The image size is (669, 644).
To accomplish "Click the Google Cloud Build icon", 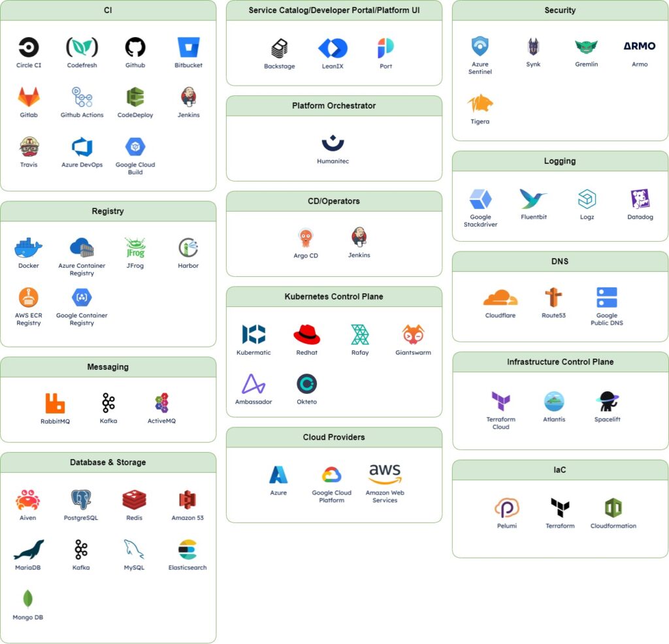I will [x=135, y=147].
